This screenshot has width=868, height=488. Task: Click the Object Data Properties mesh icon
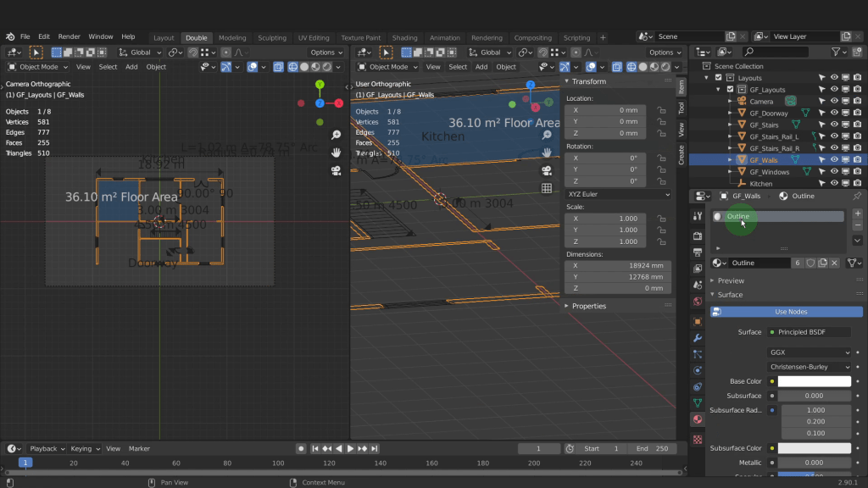pyautogui.click(x=698, y=403)
